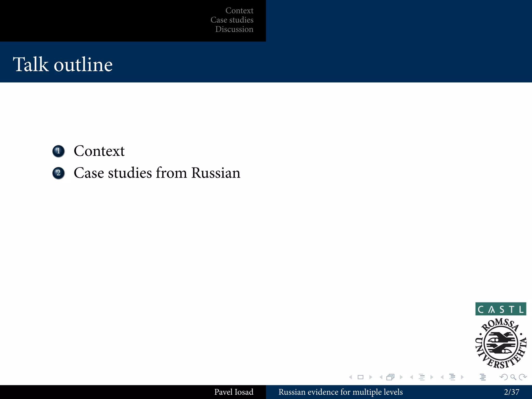Click the numbered bullet 1

point(58,151)
